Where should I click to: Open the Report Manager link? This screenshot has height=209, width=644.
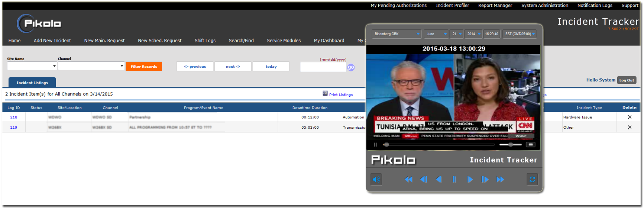[x=495, y=6]
